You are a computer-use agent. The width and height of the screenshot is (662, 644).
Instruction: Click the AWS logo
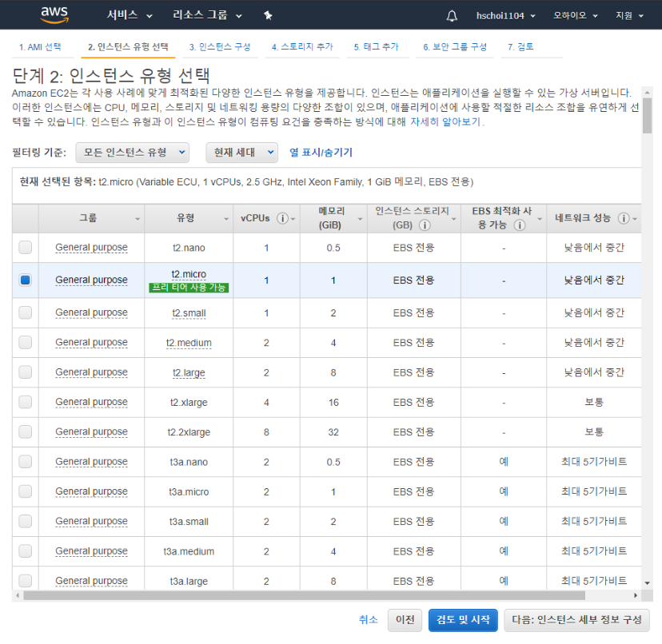(x=54, y=14)
